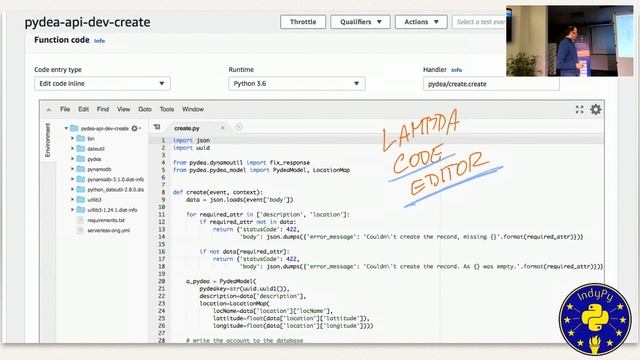Open the gear menu next to pydea-api-dev-create
Viewport: 640px width, 360px height.
pyautogui.click(x=136, y=128)
